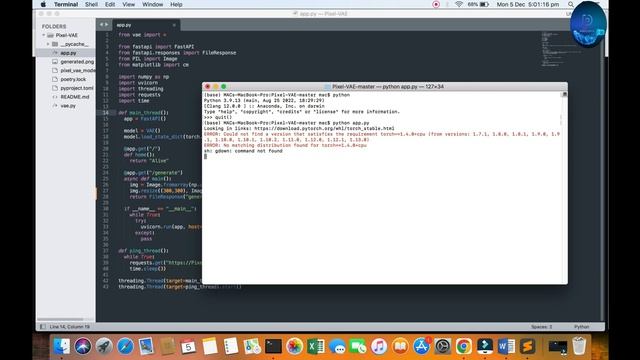Open the Apple menu
This screenshot has height=360, width=640.
point(43,4)
